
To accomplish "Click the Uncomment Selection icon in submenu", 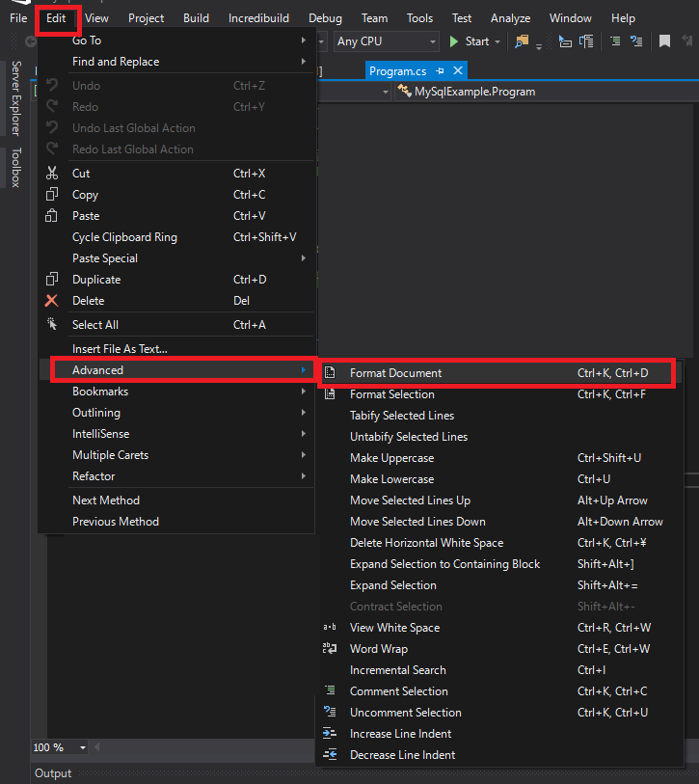I will [330, 712].
